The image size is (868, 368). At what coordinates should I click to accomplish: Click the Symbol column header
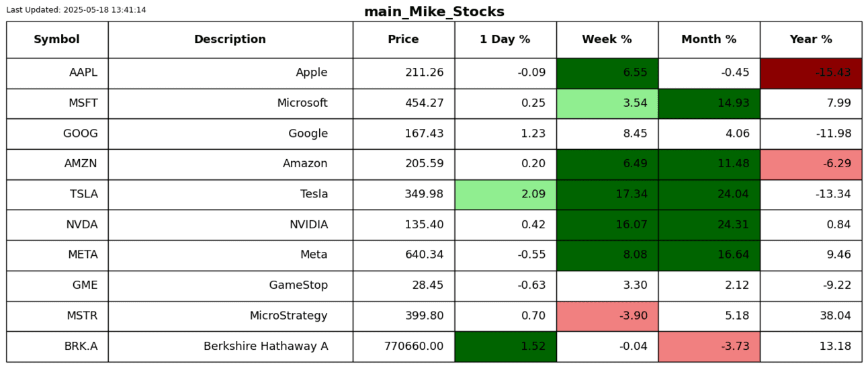point(56,40)
